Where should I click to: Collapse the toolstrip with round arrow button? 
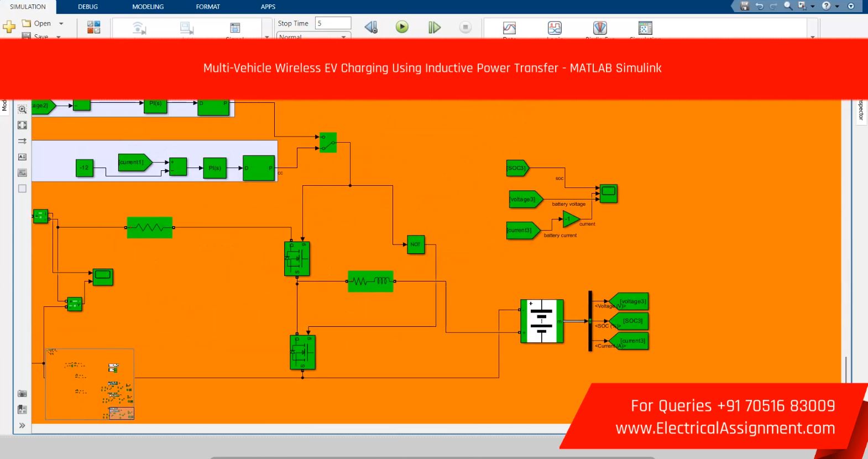[851, 6]
